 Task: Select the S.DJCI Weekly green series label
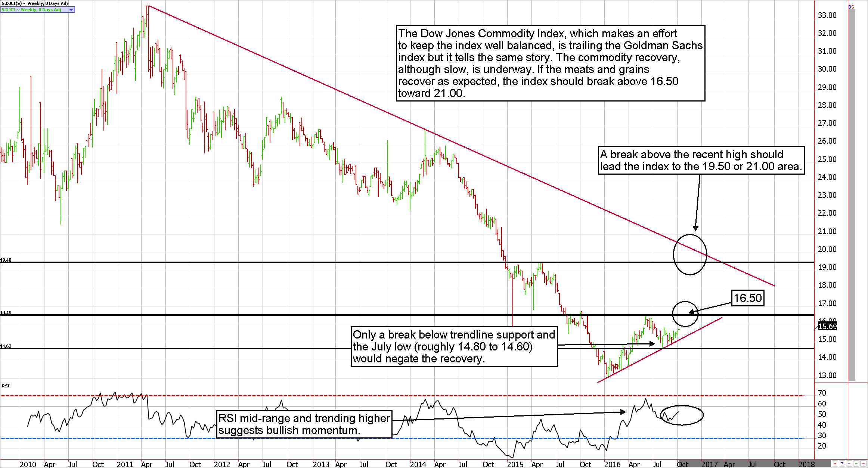[32, 10]
